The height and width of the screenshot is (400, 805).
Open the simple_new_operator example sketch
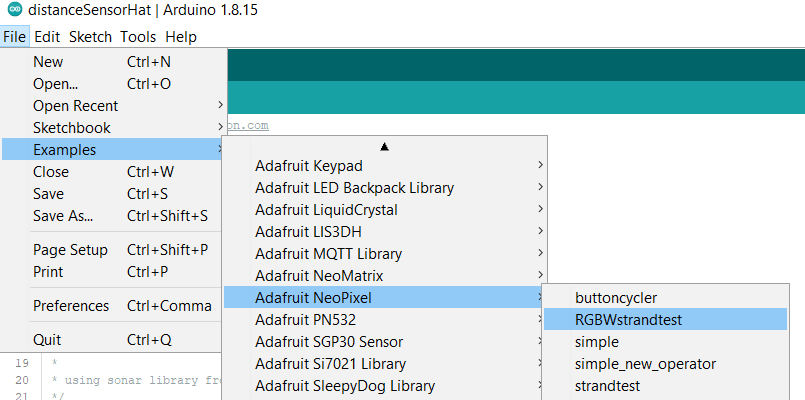coord(665,364)
